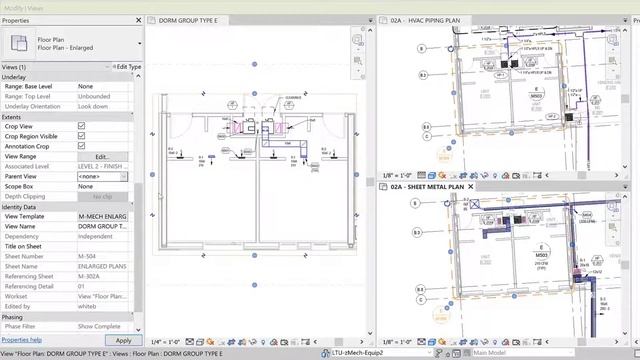Uncheck the Annotation Crop checkbox
Screen dimensions: 640x360
(x=81, y=146)
